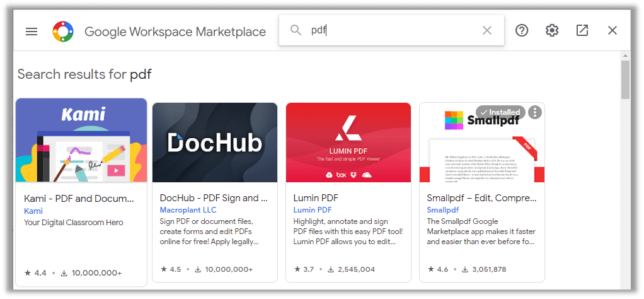Viewport: 644px width, 299px height.
Task: Click the 'Search results for pdf' heading
Action: 84,74
